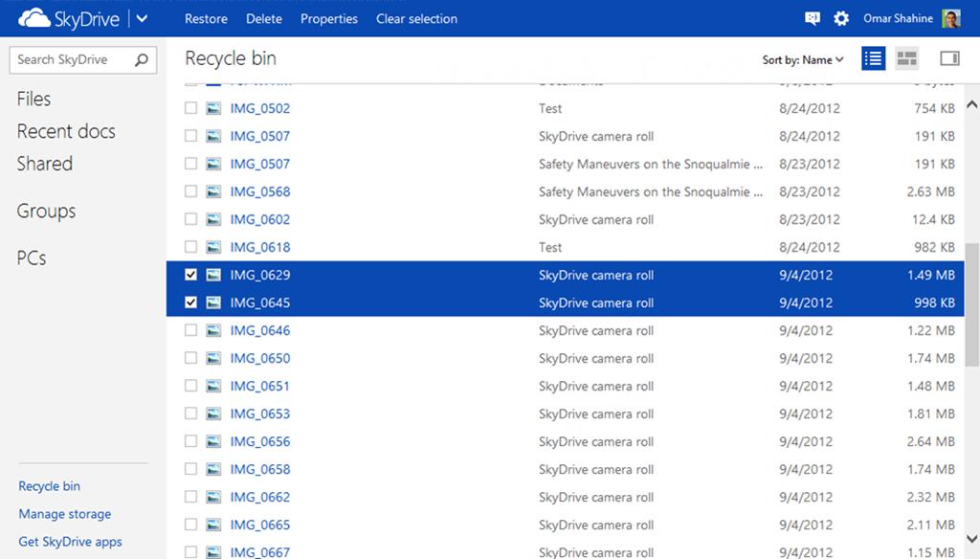Open Properties from the top bar

[329, 19]
